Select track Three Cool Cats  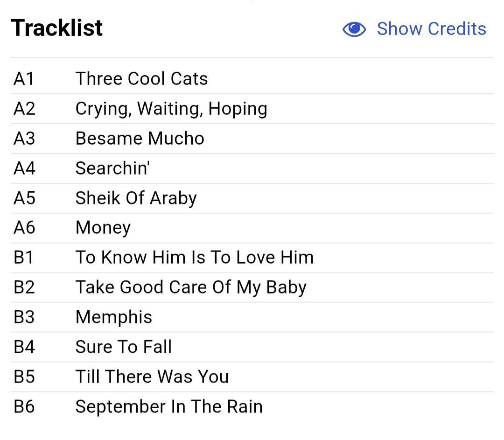141,79
